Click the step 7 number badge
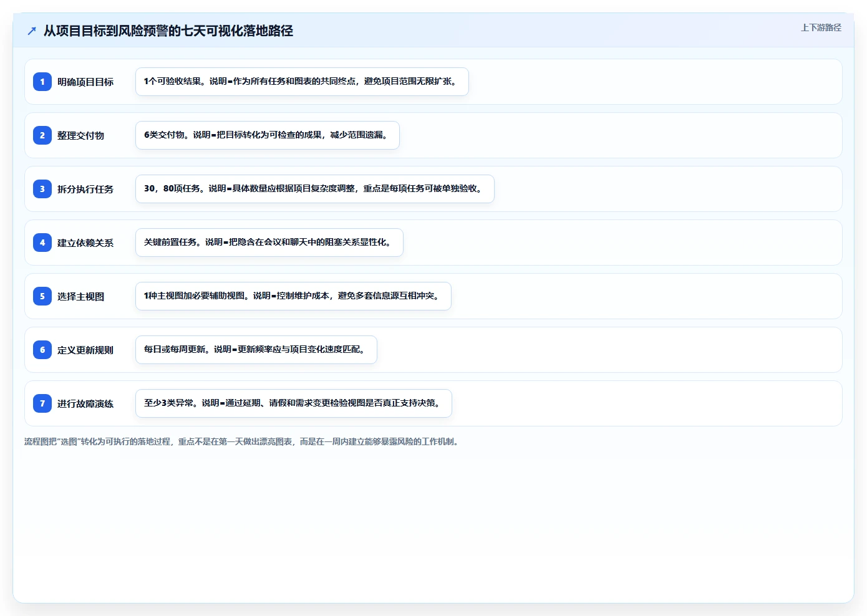The height and width of the screenshot is (616, 867). coord(42,403)
